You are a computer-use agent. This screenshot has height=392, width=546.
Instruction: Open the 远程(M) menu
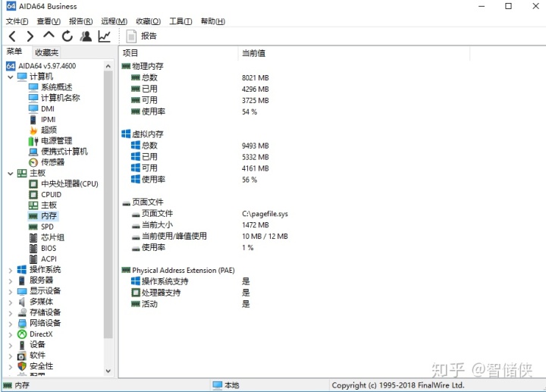(115, 21)
